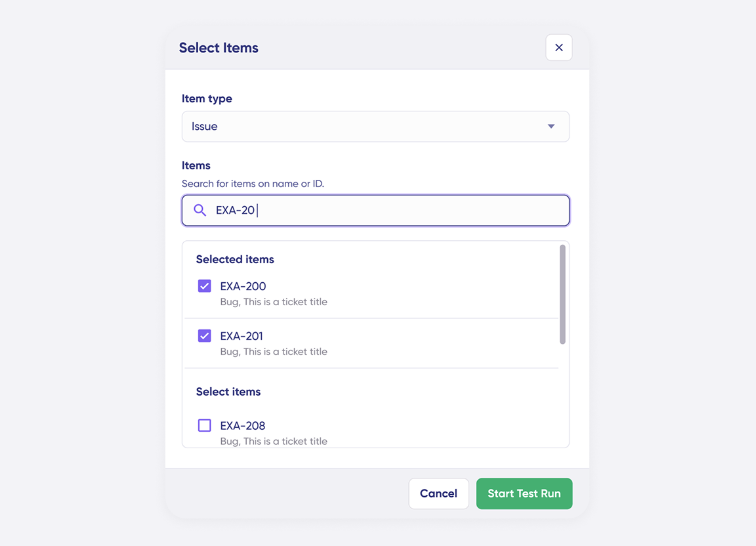Screen dimensions: 756x546
Task: Click the item list scrollbar thumb
Action: (x=562, y=294)
